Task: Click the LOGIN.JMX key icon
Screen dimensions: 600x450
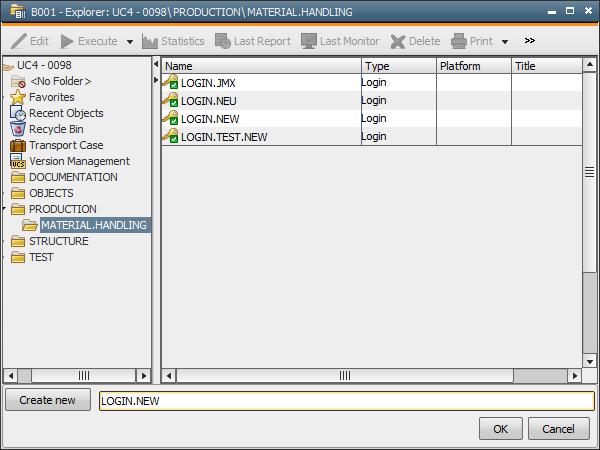Action: coord(171,83)
